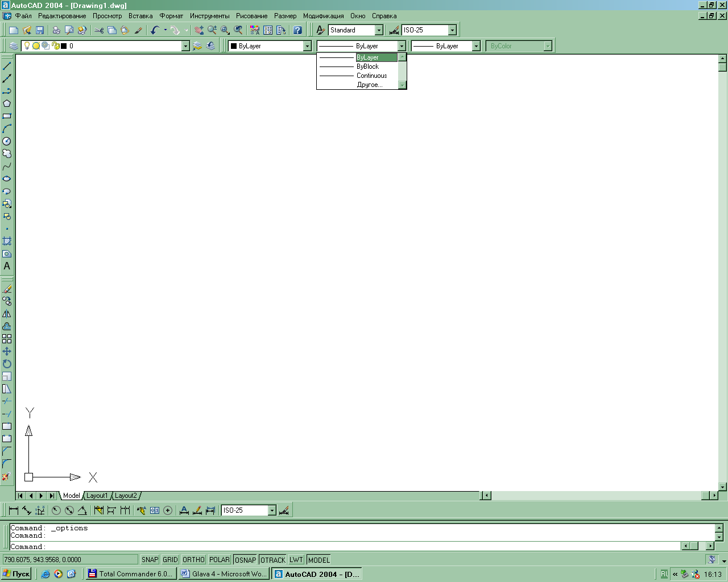Select the Array tool
The width and height of the screenshot is (728, 582).
click(x=7, y=339)
